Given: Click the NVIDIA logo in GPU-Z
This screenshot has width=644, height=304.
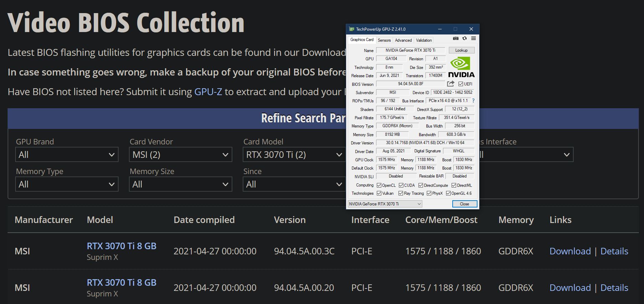Looking at the screenshot, I should coord(461,67).
